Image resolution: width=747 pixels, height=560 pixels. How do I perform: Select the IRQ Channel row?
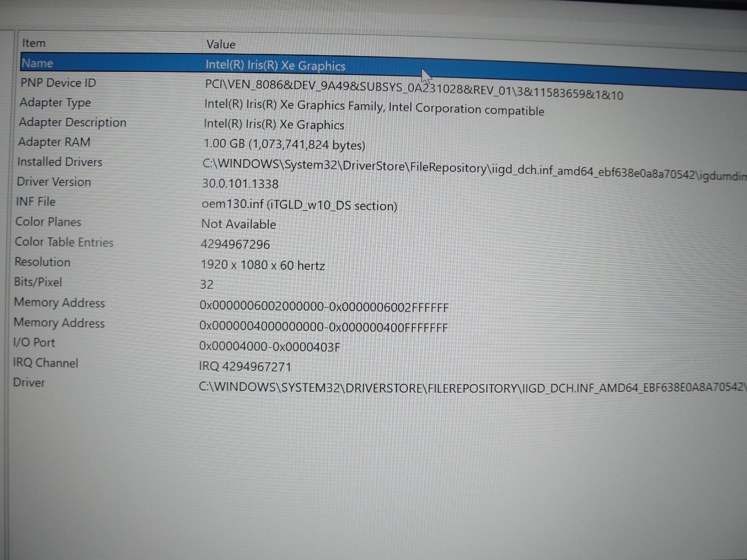(45, 363)
